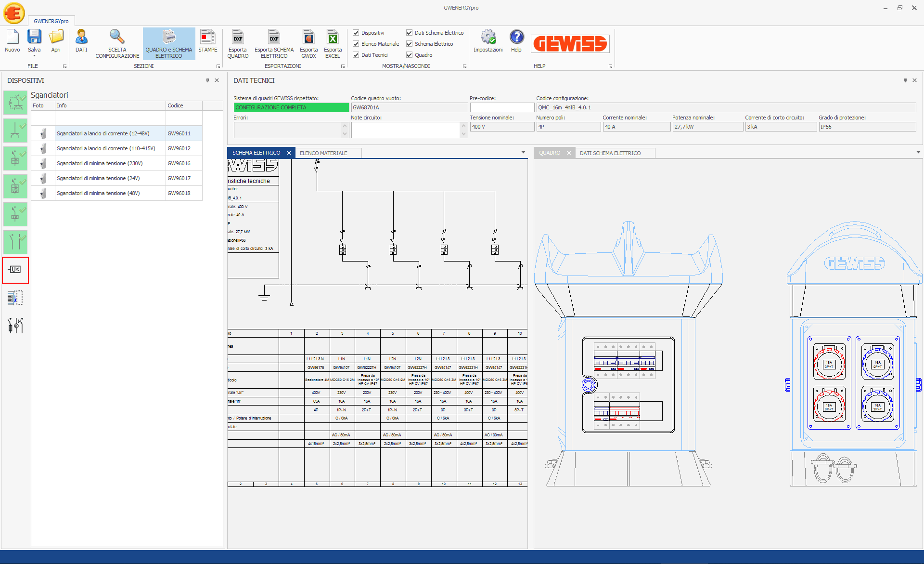Toggle the Dispositivi checkbox

click(x=356, y=33)
